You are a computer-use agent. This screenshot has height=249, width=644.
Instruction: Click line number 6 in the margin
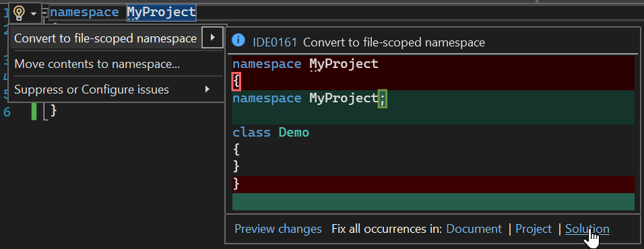click(x=7, y=112)
